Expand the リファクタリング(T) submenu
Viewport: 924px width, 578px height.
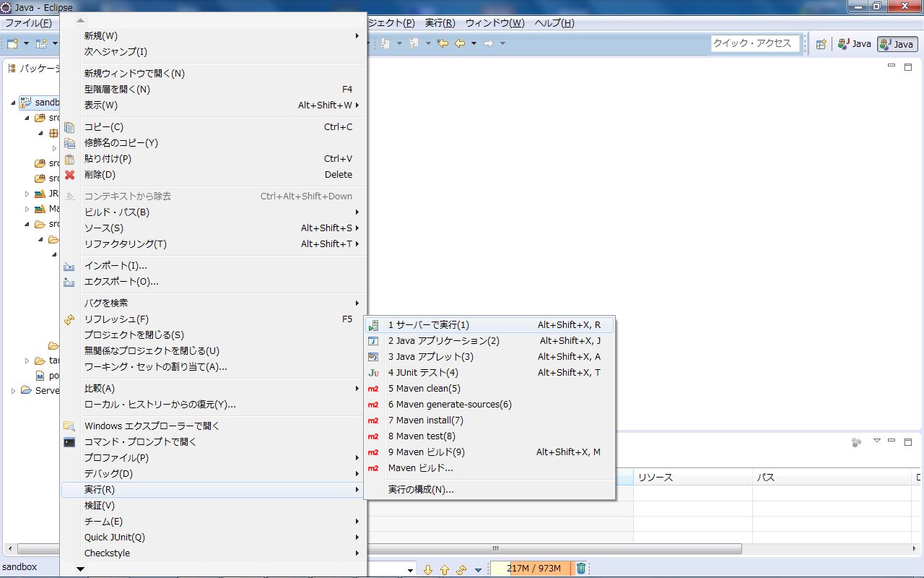point(214,244)
